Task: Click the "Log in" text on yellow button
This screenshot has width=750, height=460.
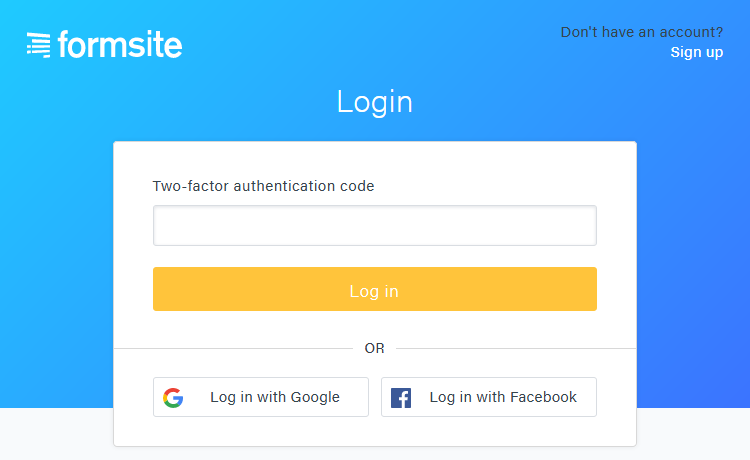Action: 374,291
